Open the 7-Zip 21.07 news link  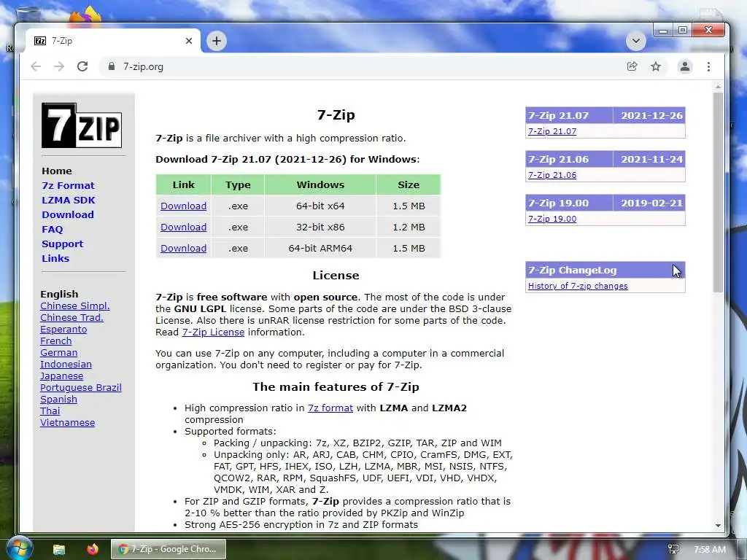click(552, 131)
